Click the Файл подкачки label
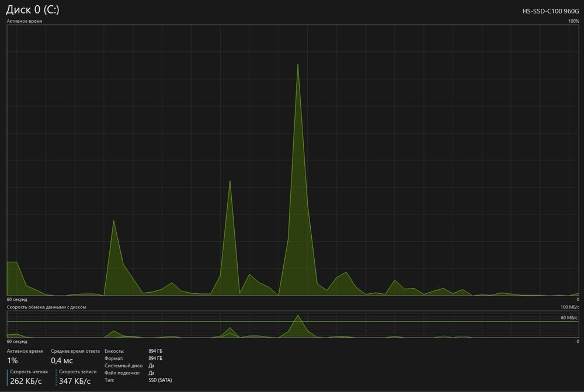 (122, 373)
